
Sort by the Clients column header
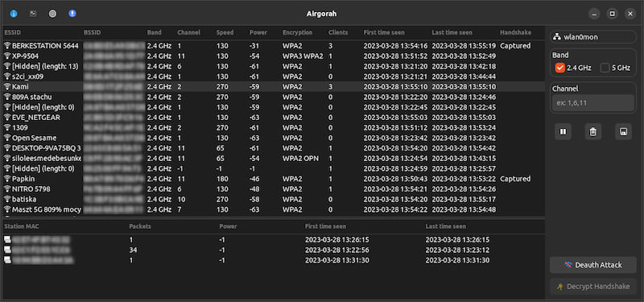(x=338, y=32)
